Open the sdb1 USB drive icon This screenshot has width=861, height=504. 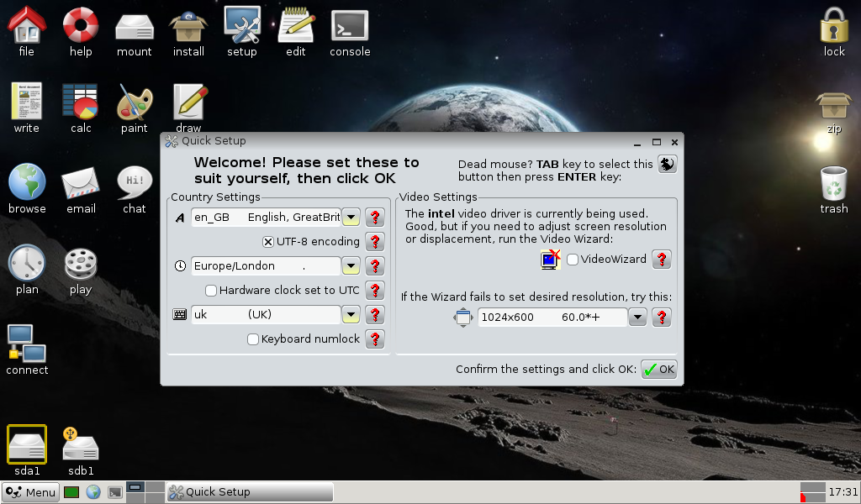81,444
